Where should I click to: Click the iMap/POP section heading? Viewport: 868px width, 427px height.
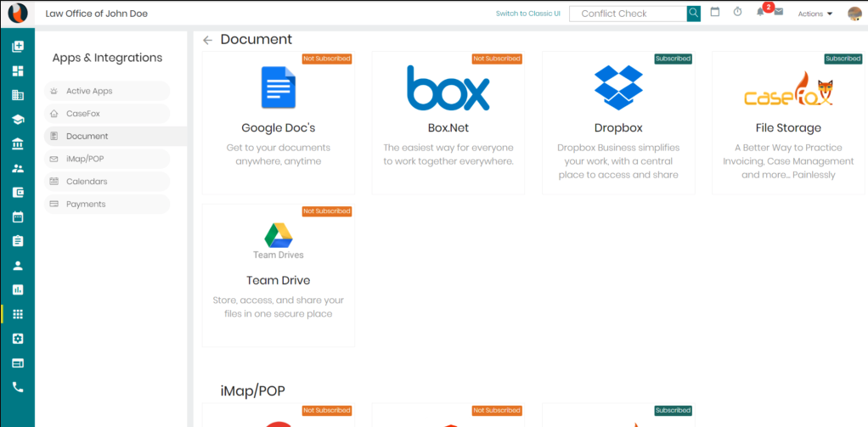[253, 391]
